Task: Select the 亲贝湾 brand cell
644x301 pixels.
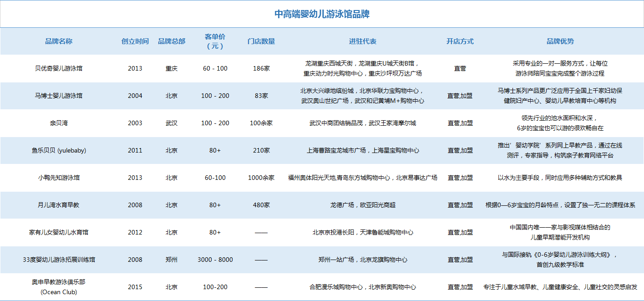Action: tap(59, 123)
